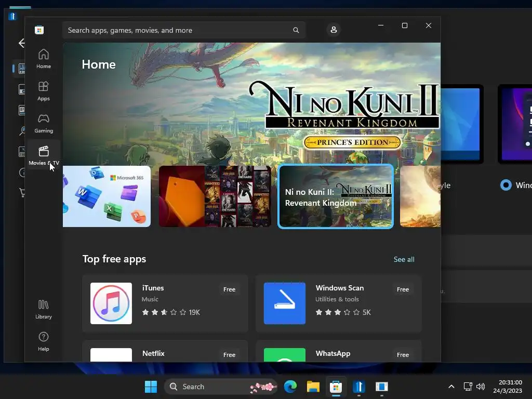
Task: Click the blue StartAllBack-style taskbar icon
Action: point(358,387)
